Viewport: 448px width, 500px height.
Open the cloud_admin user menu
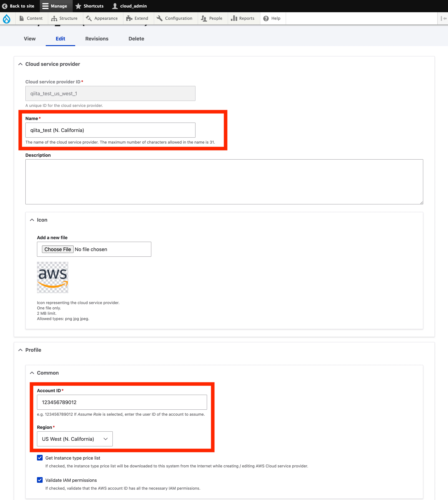click(x=129, y=6)
